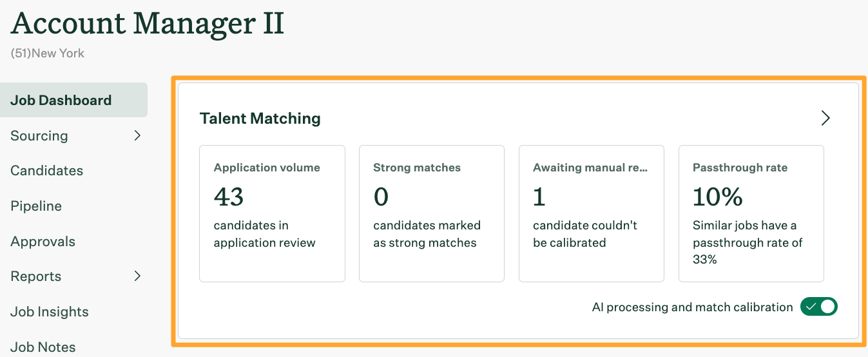
Task: Open Job Insights page
Action: [50, 312]
